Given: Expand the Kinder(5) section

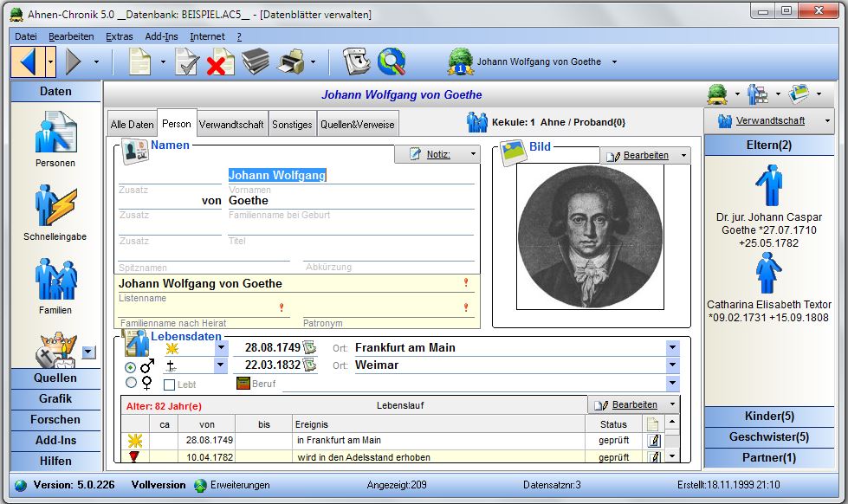Looking at the screenshot, I should pos(769,416).
